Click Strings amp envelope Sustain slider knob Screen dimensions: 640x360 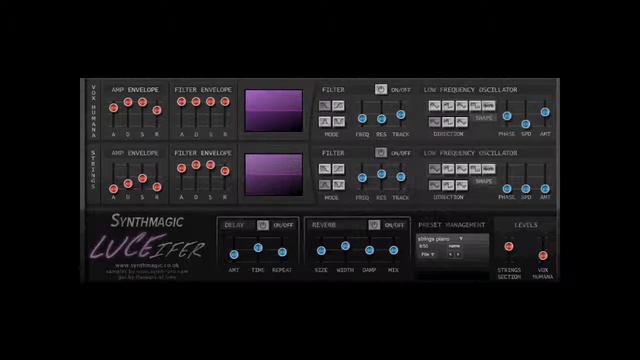pos(142,178)
